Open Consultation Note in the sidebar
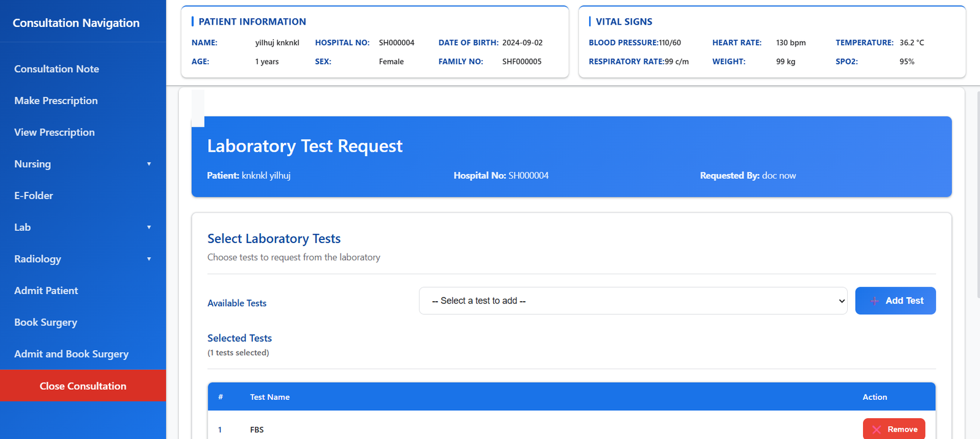 tap(56, 69)
